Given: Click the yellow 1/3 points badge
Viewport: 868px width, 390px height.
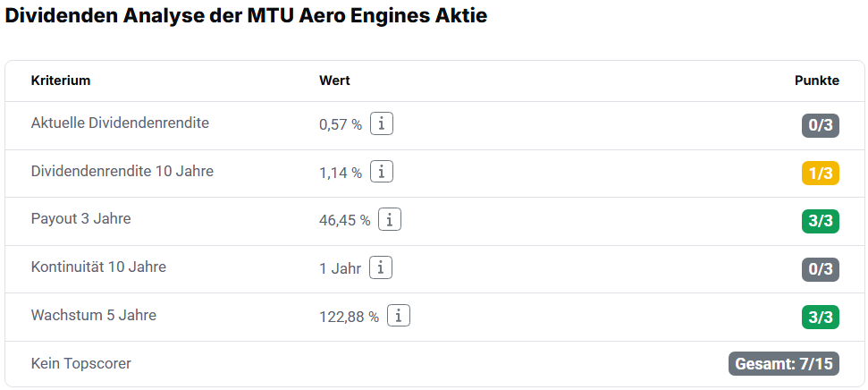Looking at the screenshot, I should (x=821, y=174).
